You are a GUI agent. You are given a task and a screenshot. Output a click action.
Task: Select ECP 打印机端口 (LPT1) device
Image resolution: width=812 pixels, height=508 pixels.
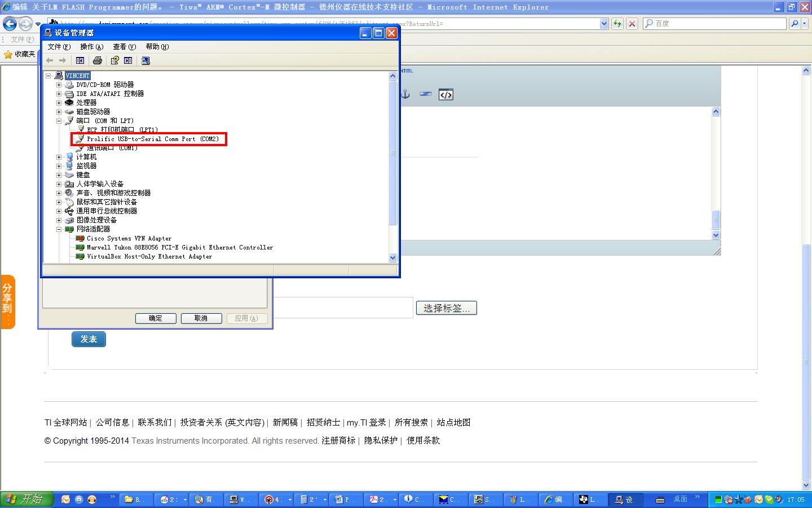tap(122, 130)
